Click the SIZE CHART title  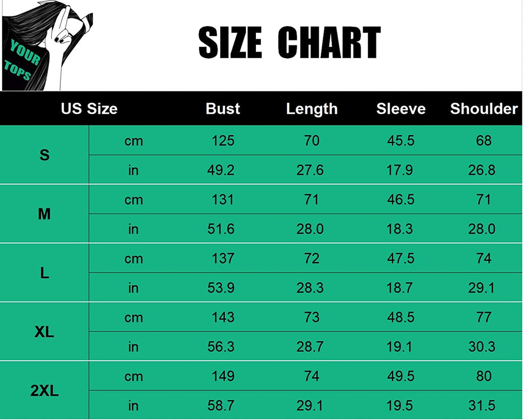pos(289,43)
